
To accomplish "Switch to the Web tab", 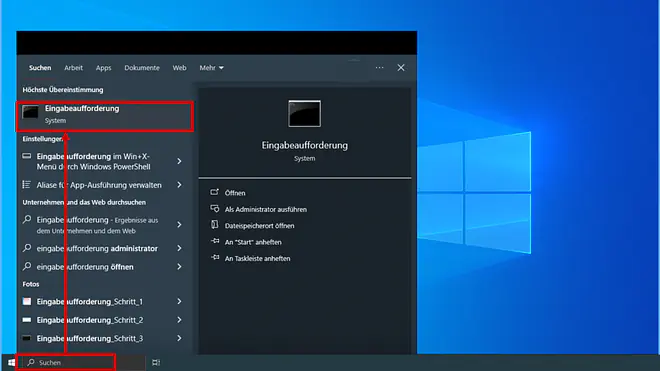I will click(x=179, y=68).
